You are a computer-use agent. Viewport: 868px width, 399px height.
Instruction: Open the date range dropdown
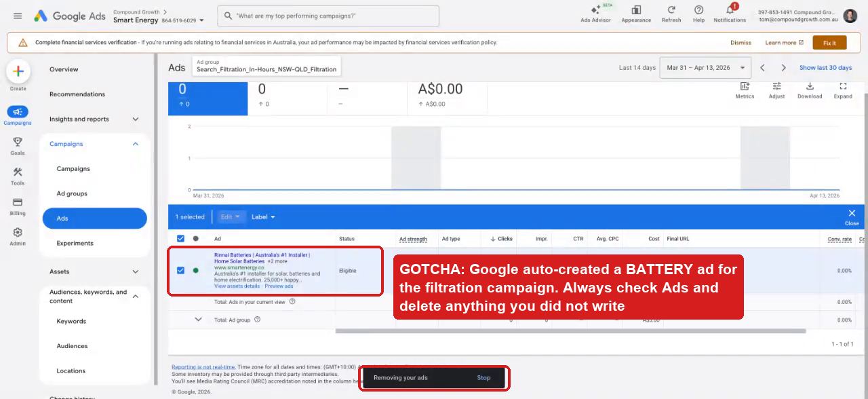(705, 68)
